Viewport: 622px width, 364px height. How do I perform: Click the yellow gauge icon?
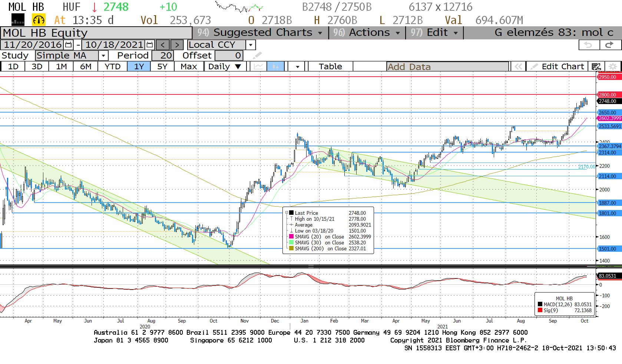(x=39, y=20)
